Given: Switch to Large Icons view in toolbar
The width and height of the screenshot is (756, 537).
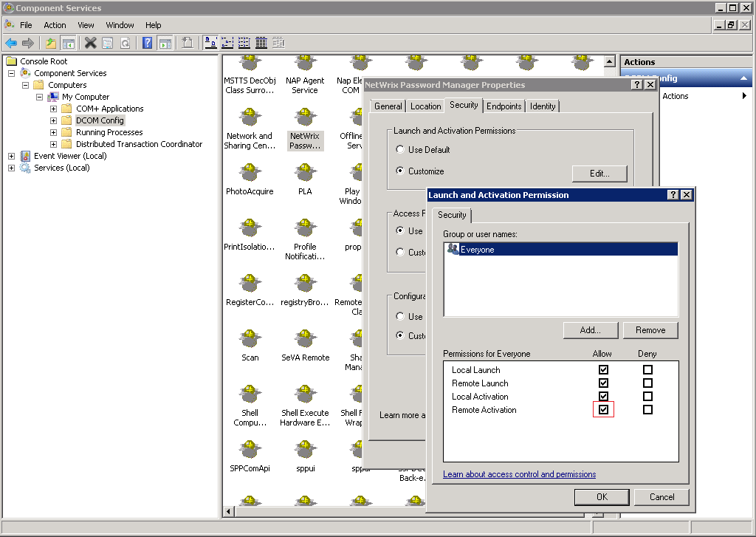Looking at the screenshot, I should (x=210, y=43).
